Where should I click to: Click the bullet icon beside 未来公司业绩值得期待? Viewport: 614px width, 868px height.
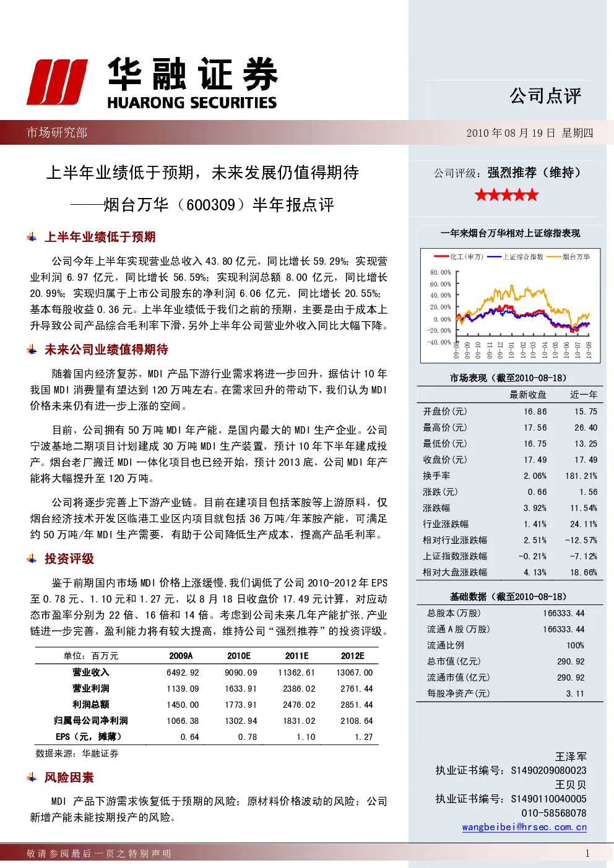click(x=32, y=350)
